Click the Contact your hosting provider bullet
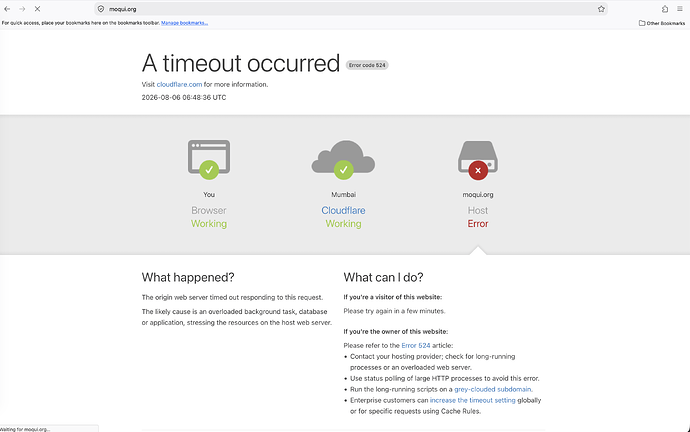 (433, 362)
